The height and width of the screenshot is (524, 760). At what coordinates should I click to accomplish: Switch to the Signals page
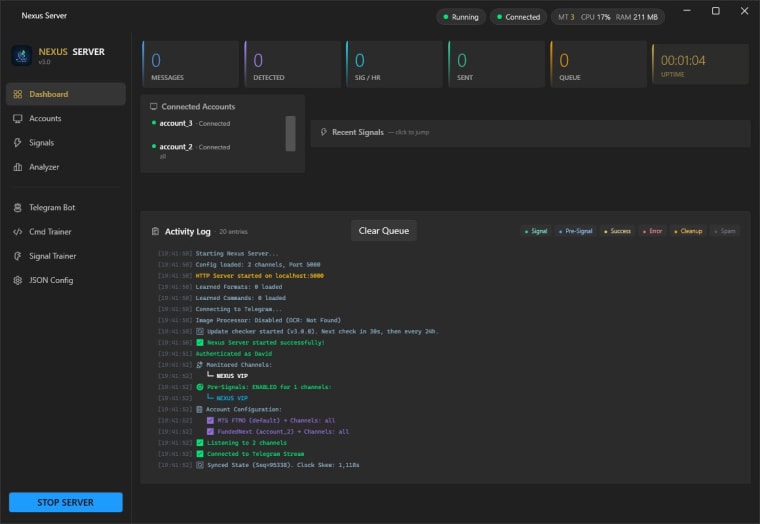(x=66, y=143)
